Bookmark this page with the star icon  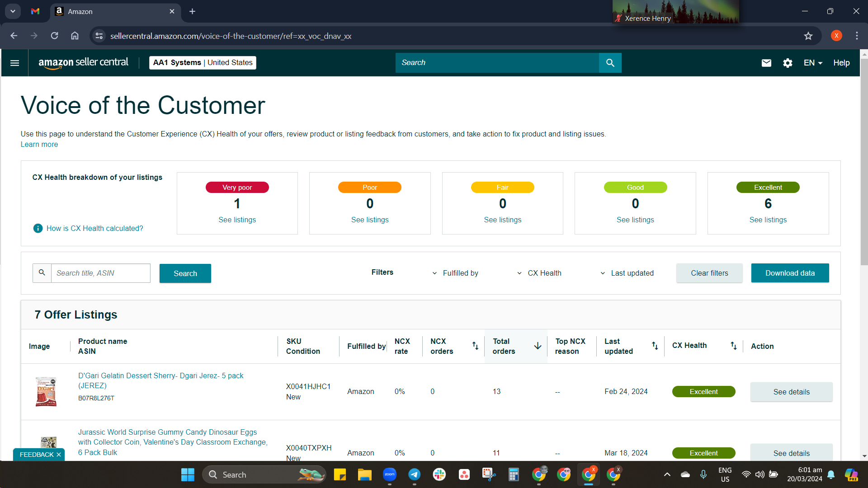pyautogui.click(x=808, y=36)
